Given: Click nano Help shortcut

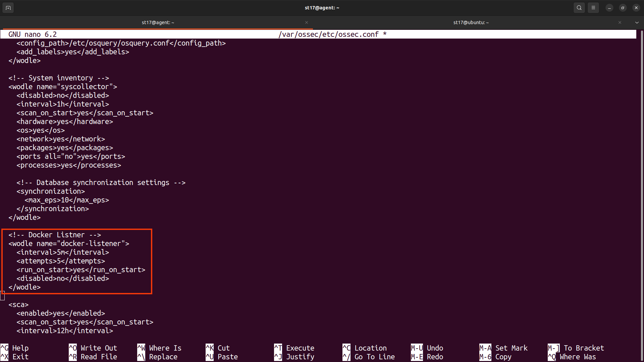Looking at the screenshot, I should (x=14, y=348).
